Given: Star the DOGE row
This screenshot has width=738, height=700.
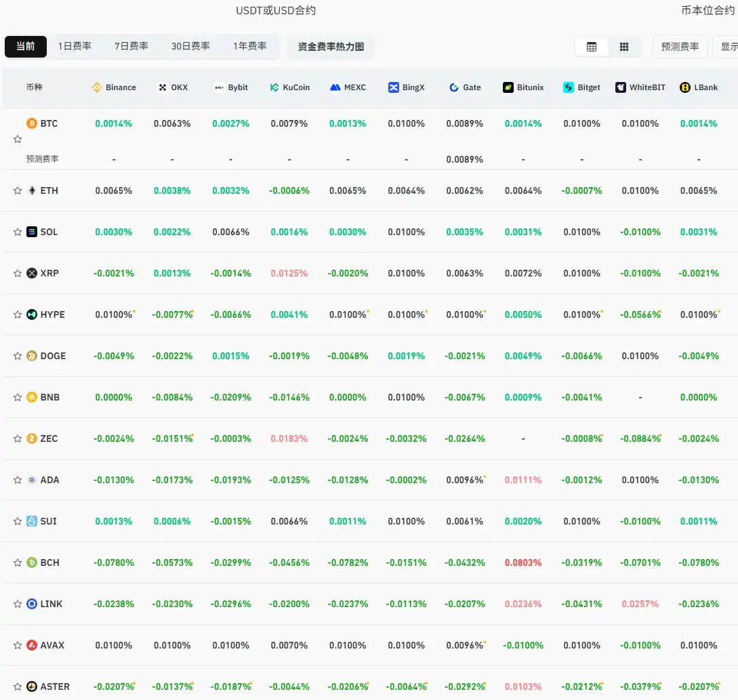Looking at the screenshot, I should (x=18, y=356).
